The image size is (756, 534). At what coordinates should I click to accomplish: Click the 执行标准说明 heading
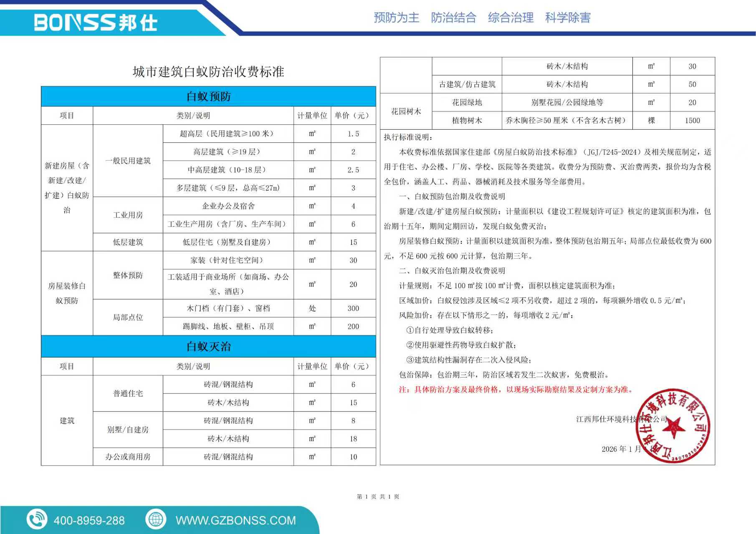pyautogui.click(x=408, y=137)
